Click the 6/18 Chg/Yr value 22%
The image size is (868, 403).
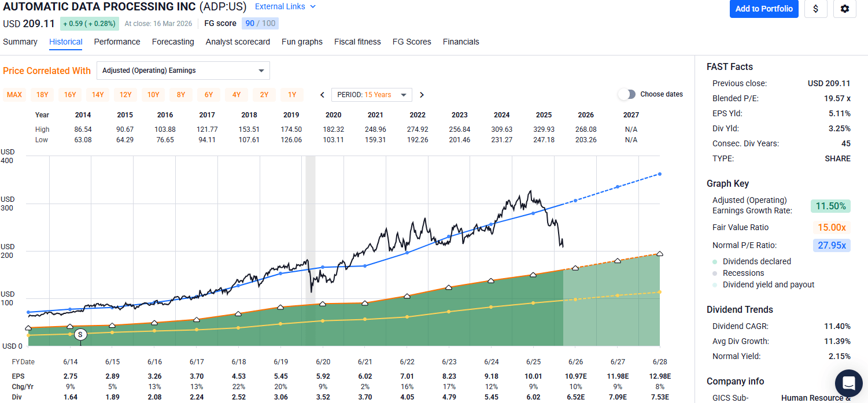(239, 386)
